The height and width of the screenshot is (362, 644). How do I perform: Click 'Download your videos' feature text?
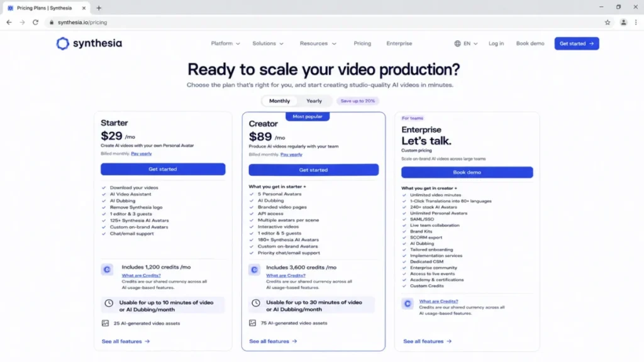tap(134, 187)
